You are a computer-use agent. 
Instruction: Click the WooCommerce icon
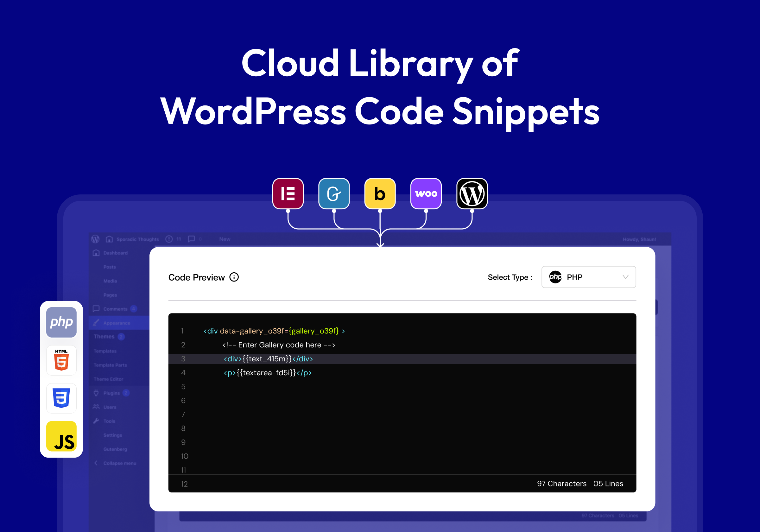tap(426, 194)
